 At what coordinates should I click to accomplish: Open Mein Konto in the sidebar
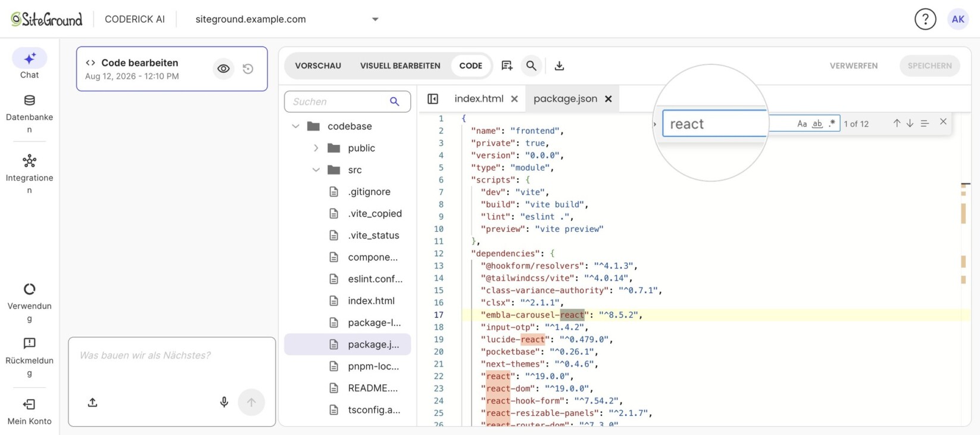pyautogui.click(x=29, y=412)
